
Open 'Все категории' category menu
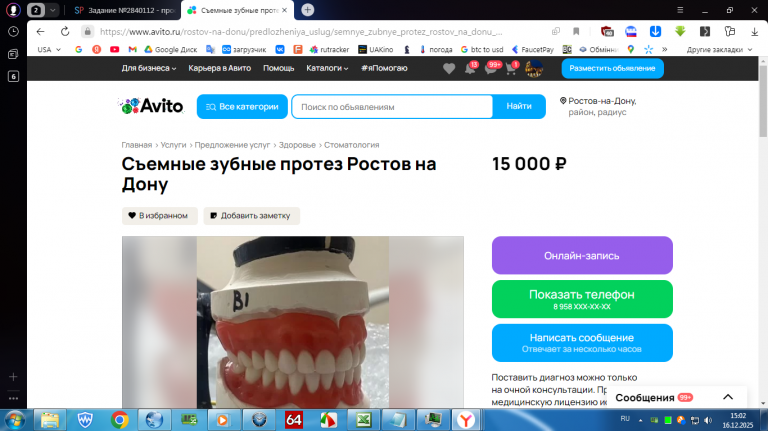click(x=242, y=106)
